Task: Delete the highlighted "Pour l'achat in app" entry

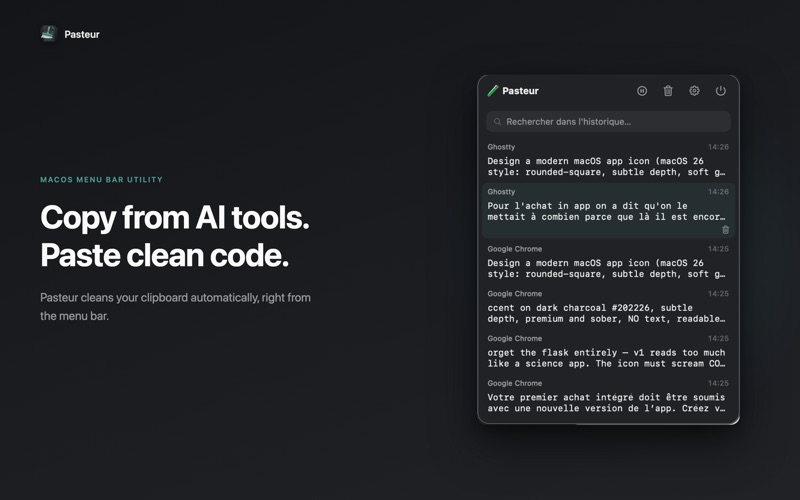Action: pos(726,230)
